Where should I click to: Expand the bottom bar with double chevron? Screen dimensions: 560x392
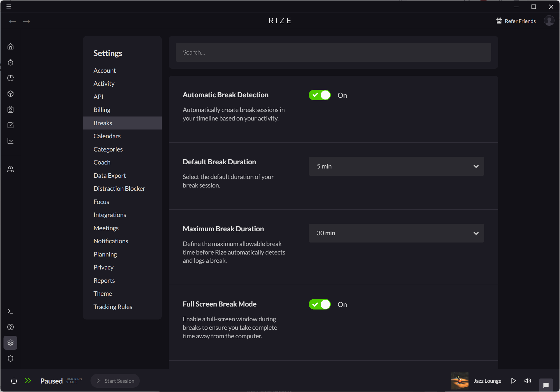click(28, 381)
